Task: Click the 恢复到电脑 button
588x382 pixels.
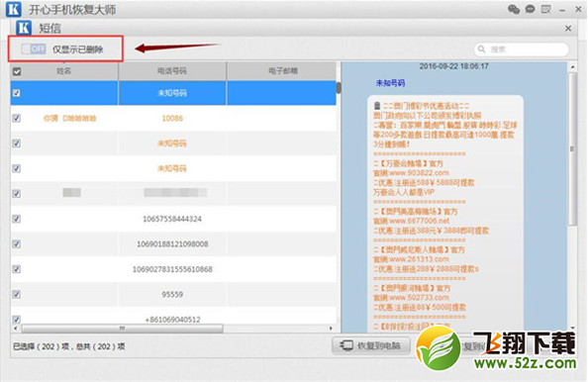Action: (x=371, y=345)
